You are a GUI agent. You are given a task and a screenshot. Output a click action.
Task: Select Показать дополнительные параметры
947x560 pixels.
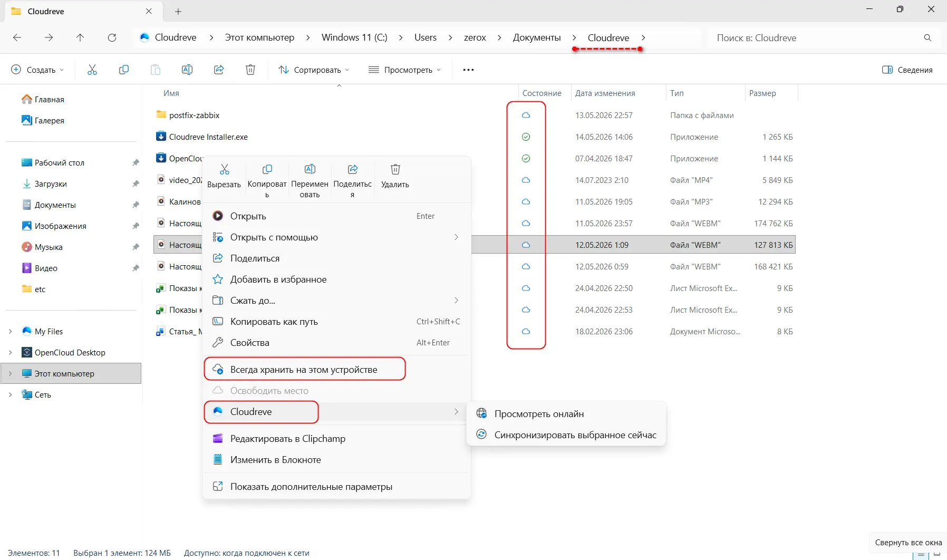point(336,487)
